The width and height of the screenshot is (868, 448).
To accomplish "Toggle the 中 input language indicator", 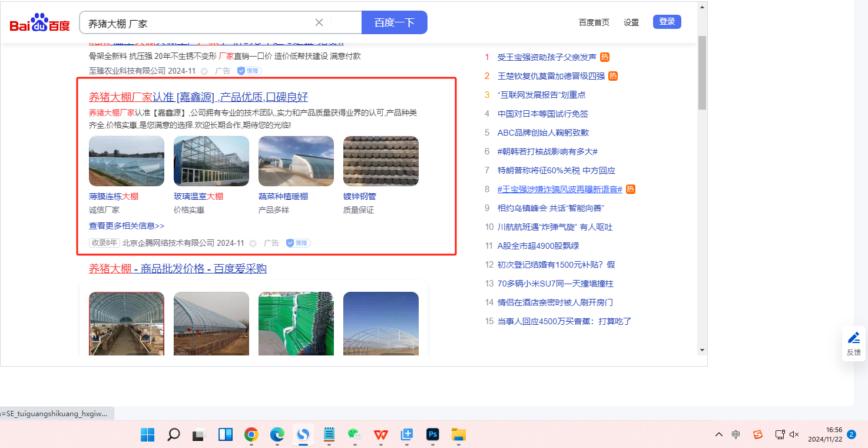I will (736, 434).
